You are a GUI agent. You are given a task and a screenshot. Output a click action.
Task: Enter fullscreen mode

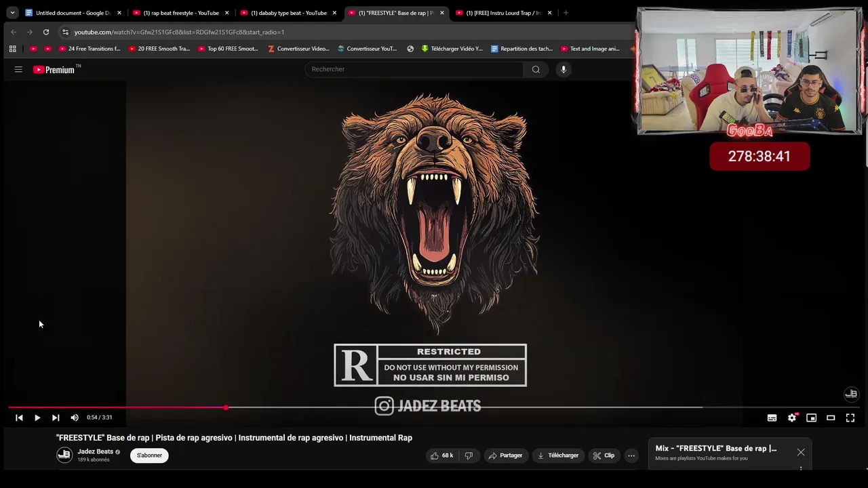coord(850,418)
